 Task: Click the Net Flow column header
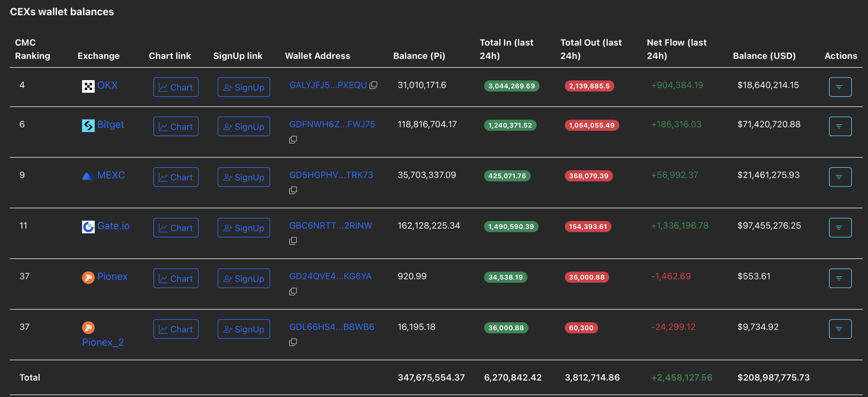676,49
